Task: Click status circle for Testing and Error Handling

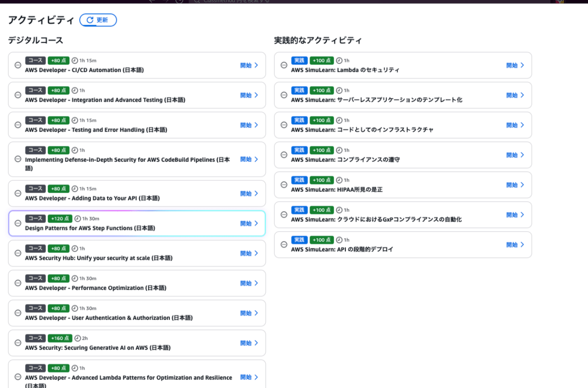Action: click(18, 125)
